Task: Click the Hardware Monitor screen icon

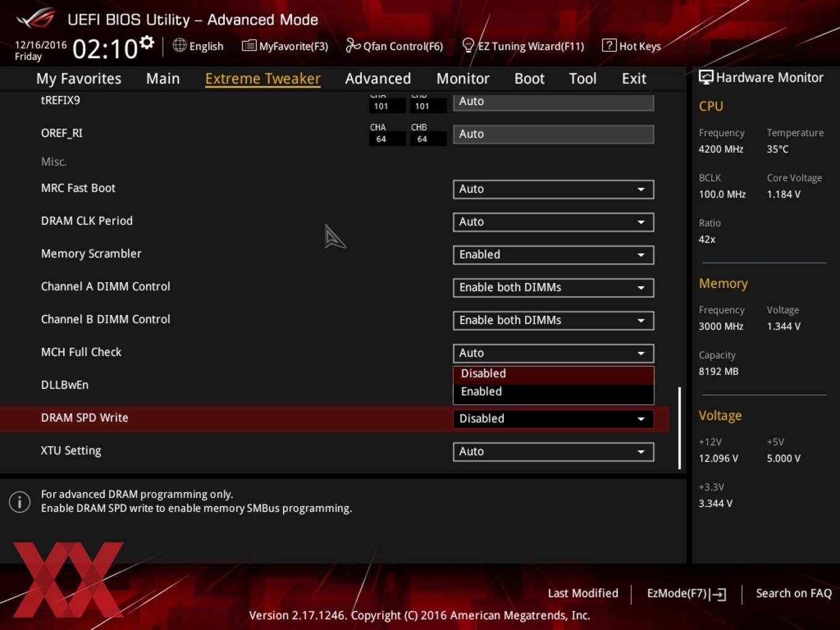Action: coord(706,77)
